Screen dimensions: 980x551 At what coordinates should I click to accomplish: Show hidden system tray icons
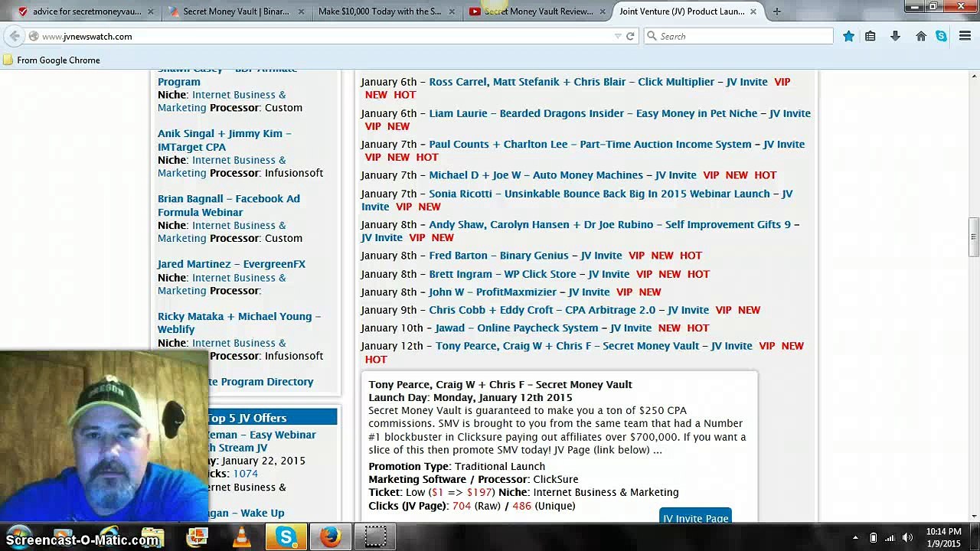pyautogui.click(x=854, y=538)
